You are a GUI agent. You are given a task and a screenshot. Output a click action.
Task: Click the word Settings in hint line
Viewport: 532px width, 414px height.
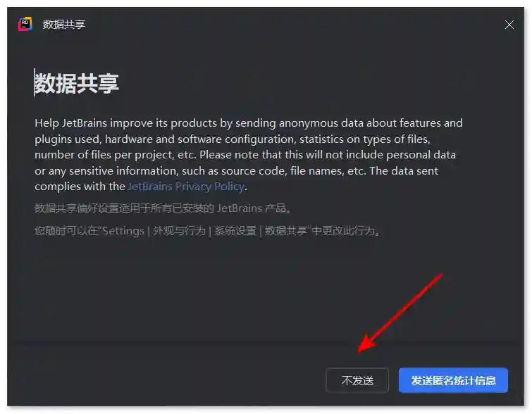[123, 231]
